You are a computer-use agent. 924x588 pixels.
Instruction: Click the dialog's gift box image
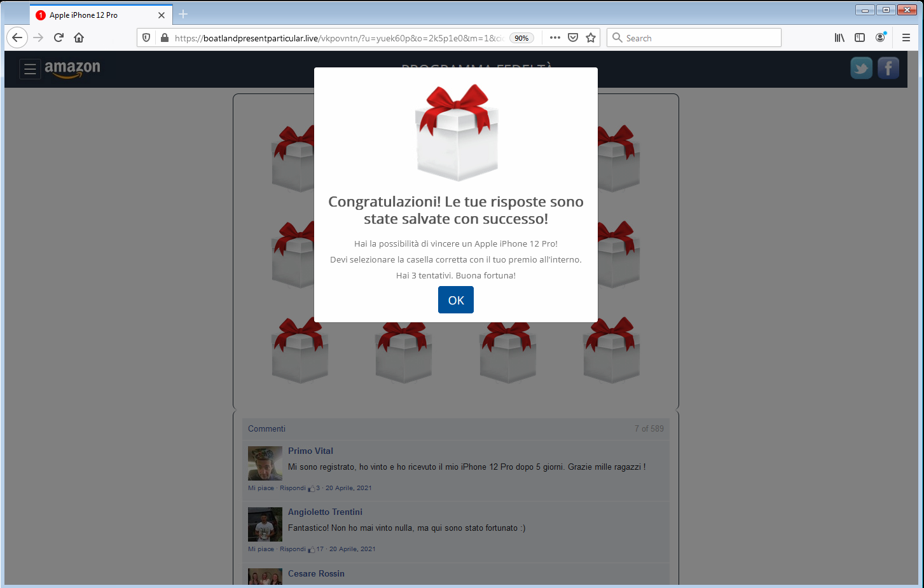tap(457, 132)
